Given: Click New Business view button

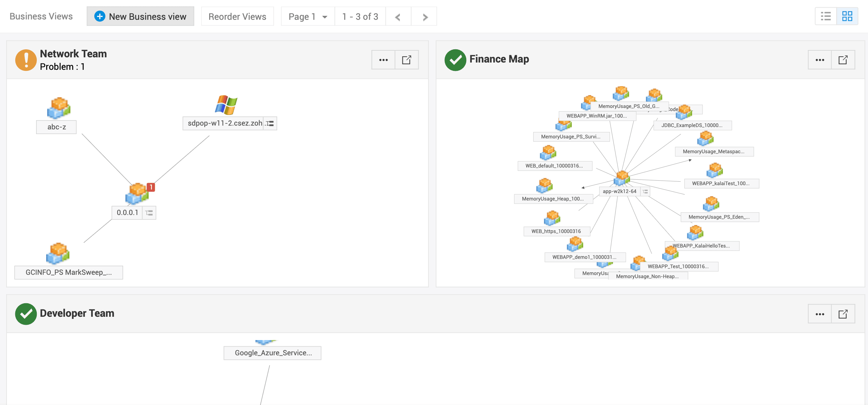Looking at the screenshot, I should click(x=141, y=16).
